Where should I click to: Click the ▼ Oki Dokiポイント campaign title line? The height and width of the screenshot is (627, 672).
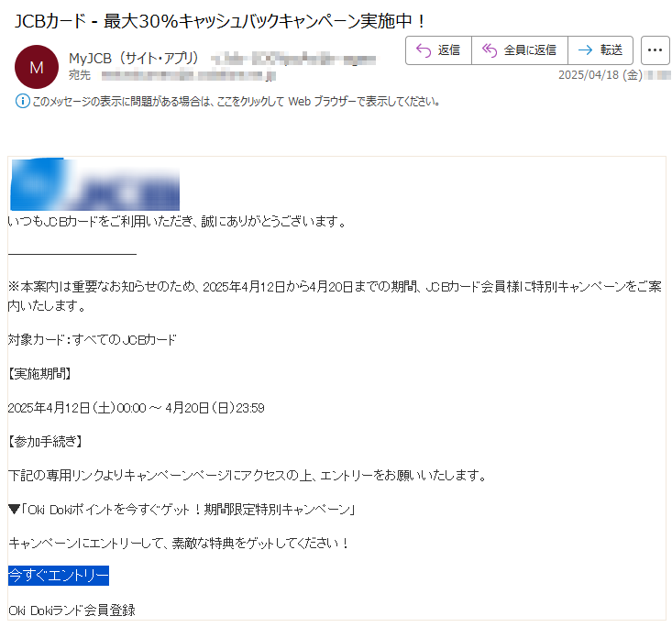(x=182, y=509)
